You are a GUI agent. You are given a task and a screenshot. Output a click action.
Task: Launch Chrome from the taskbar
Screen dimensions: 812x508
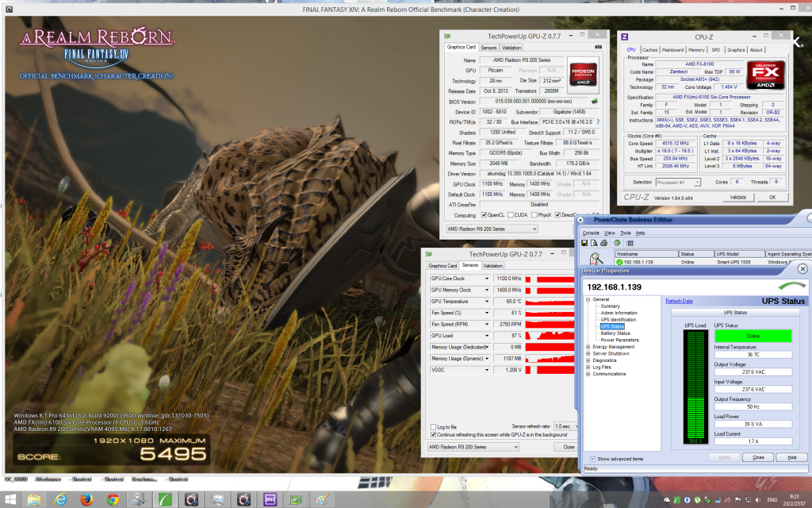(113, 500)
